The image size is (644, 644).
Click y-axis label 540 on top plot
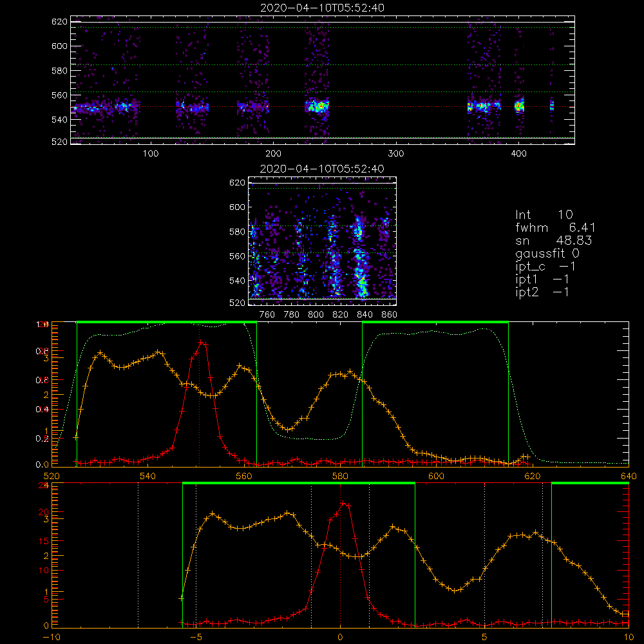[59, 120]
